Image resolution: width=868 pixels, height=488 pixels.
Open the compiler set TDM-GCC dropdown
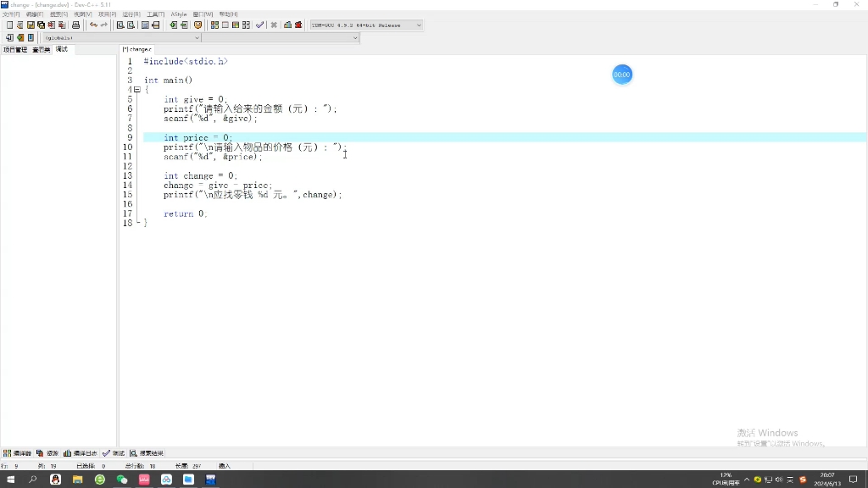[x=366, y=25]
